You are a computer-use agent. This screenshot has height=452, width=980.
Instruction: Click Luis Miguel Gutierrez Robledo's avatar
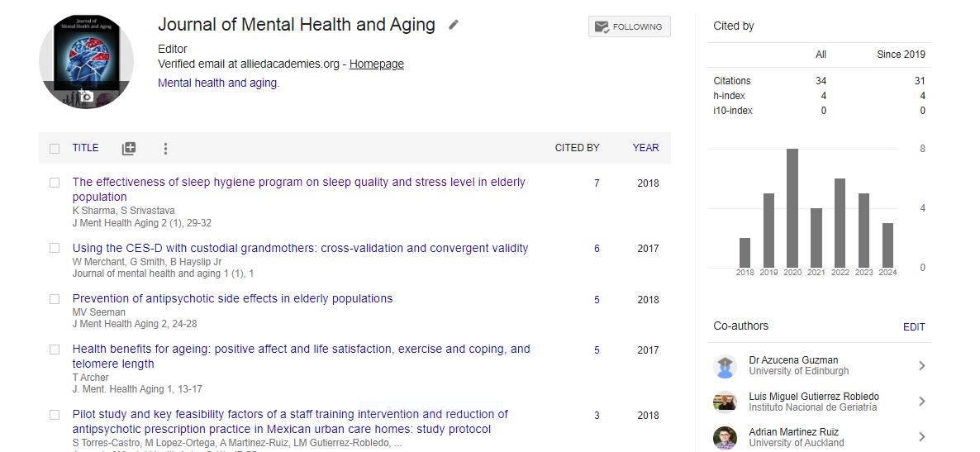(x=725, y=402)
